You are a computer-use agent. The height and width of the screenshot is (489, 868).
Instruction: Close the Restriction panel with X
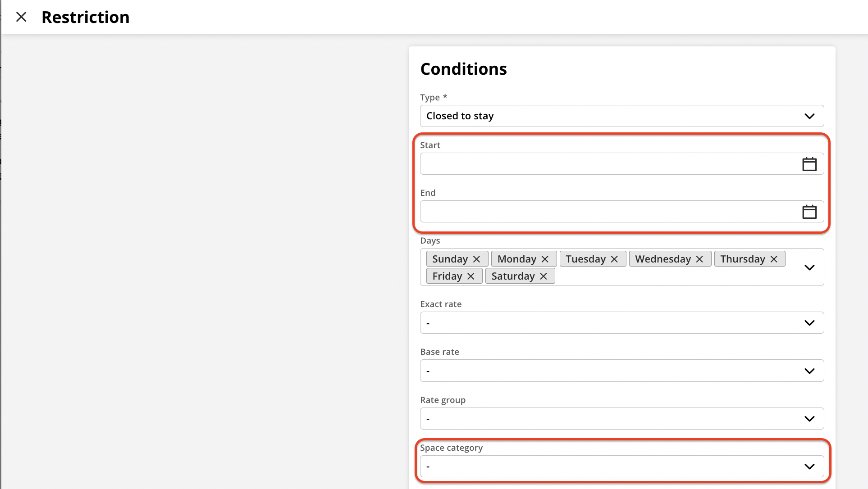[x=21, y=17]
